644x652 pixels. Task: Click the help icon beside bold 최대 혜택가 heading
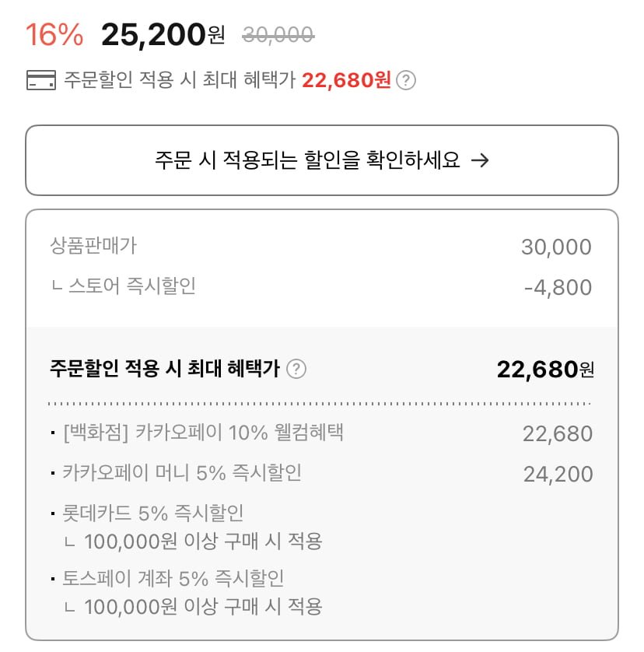tap(296, 369)
